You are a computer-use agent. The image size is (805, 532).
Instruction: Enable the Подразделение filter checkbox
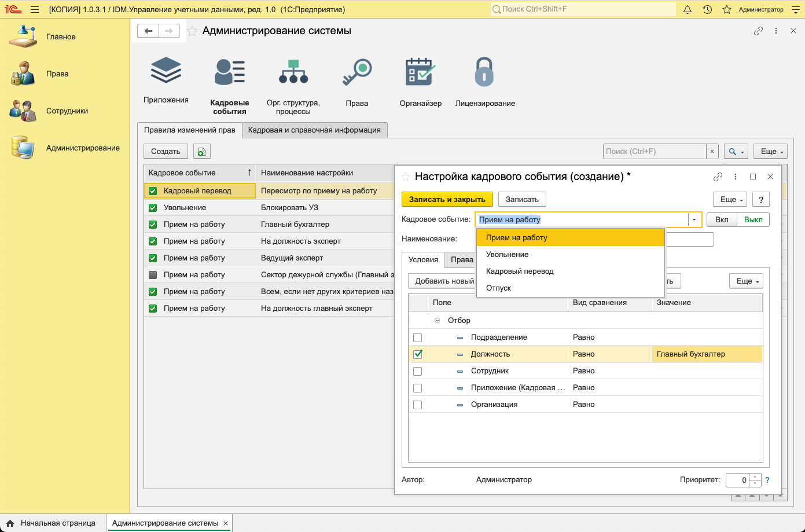[x=418, y=337]
